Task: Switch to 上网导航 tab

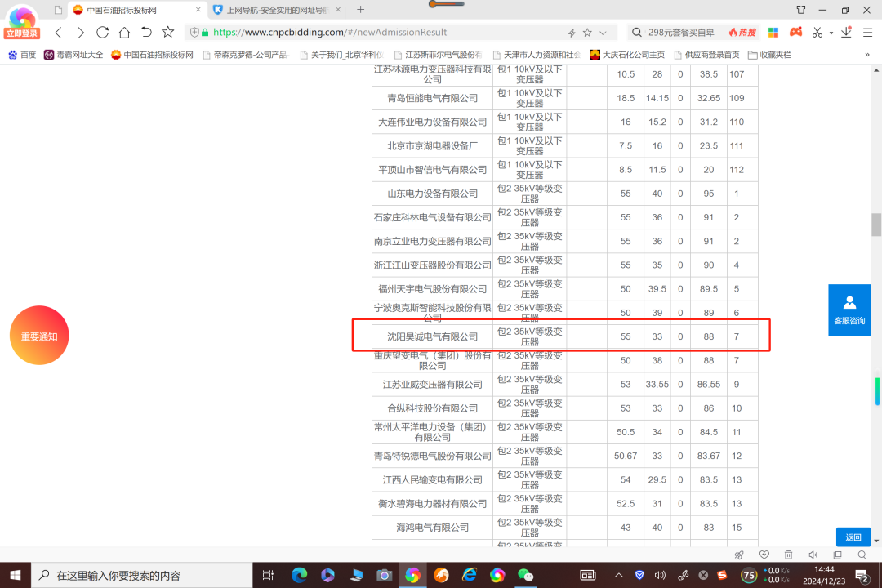Action: (x=276, y=10)
